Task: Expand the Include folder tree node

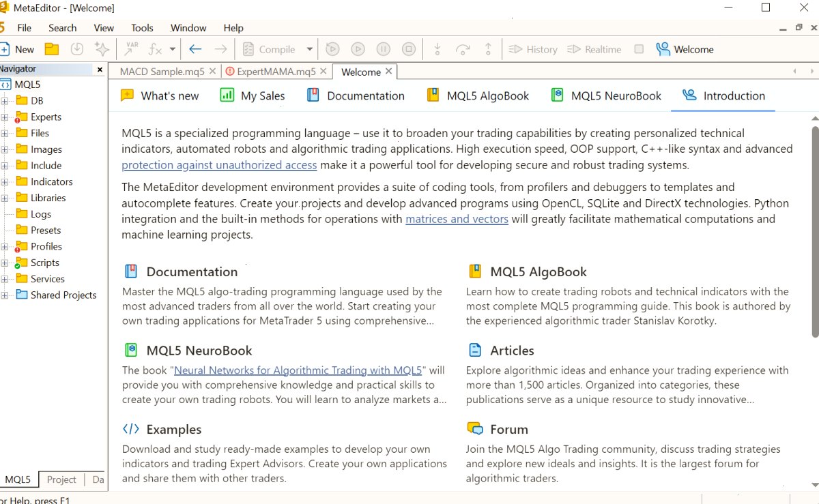Action: click(x=5, y=166)
